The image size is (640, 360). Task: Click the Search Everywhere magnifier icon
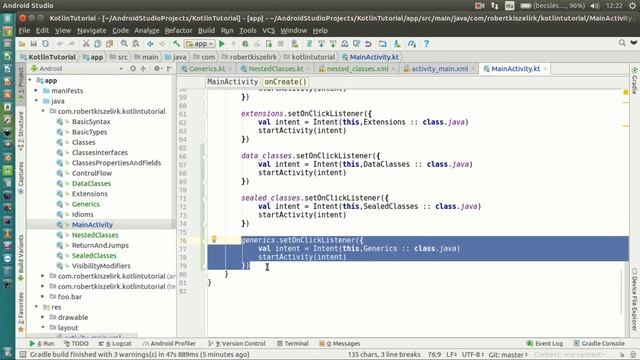coord(622,43)
